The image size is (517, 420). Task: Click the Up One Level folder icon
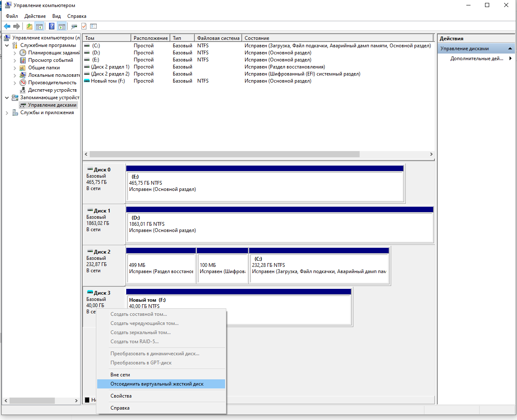click(x=29, y=26)
